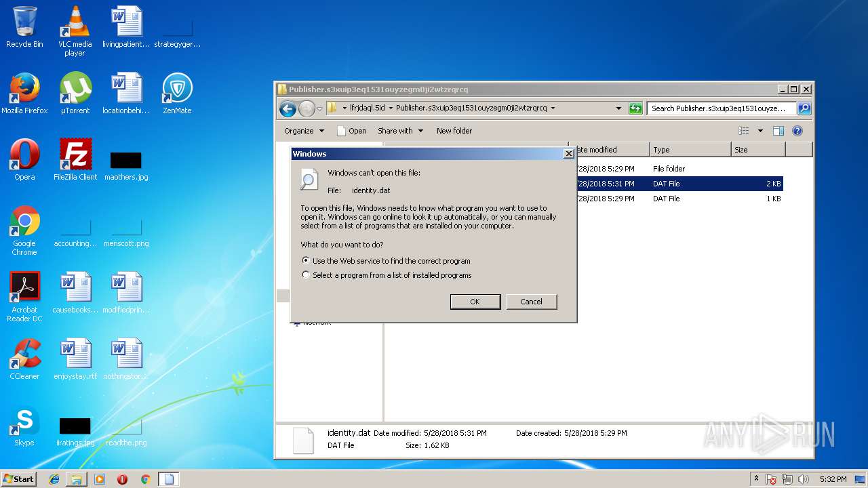
Task: Click the Open toolbar button
Action: pyautogui.click(x=352, y=131)
